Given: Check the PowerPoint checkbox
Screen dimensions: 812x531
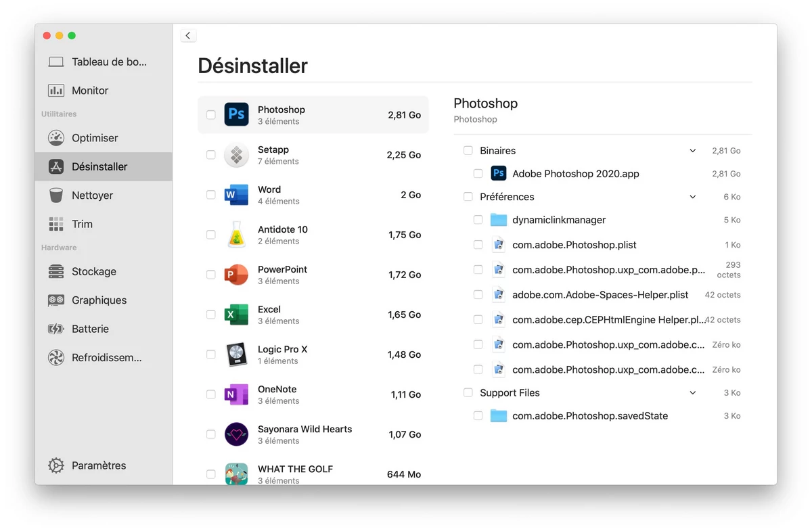Looking at the screenshot, I should click(211, 275).
